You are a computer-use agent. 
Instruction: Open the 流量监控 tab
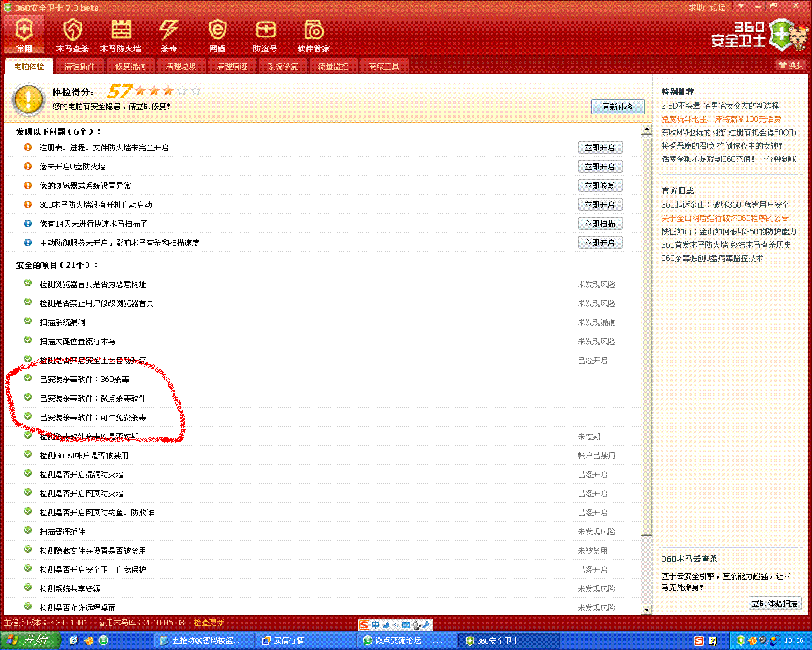click(x=333, y=67)
